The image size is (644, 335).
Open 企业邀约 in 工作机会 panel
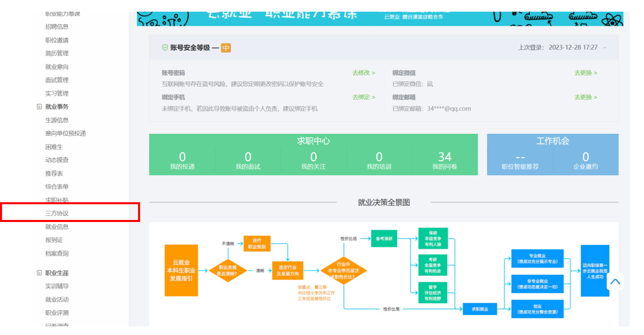click(x=585, y=161)
